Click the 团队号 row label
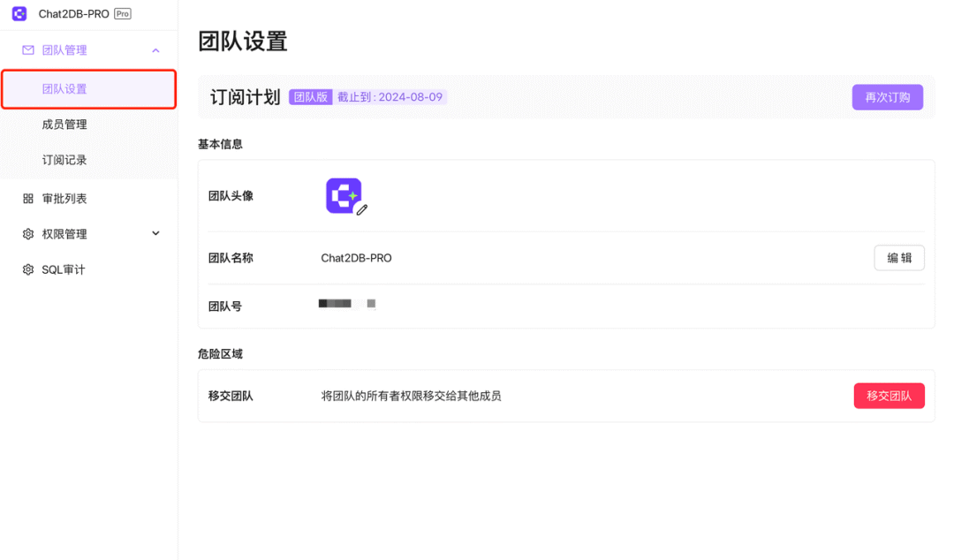Screen dimensions: 954x560 [x=225, y=306]
